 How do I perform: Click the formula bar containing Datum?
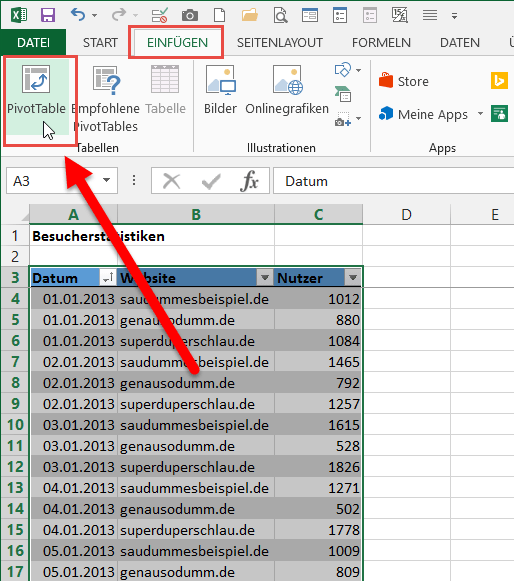(394, 181)
